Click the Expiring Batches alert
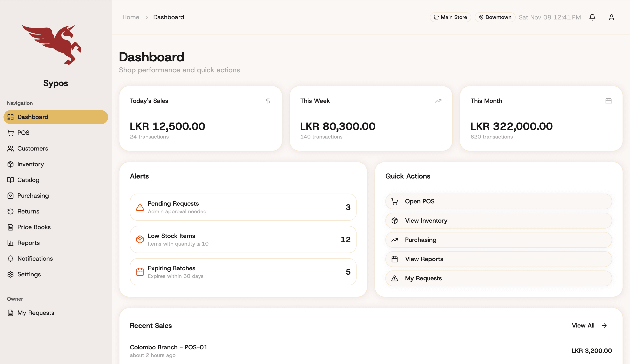 click(x=243, y=272)
